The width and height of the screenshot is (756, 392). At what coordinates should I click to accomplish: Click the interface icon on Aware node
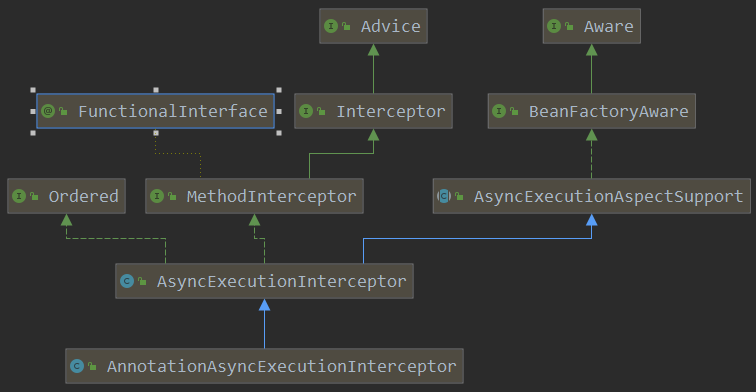[554, 26]
